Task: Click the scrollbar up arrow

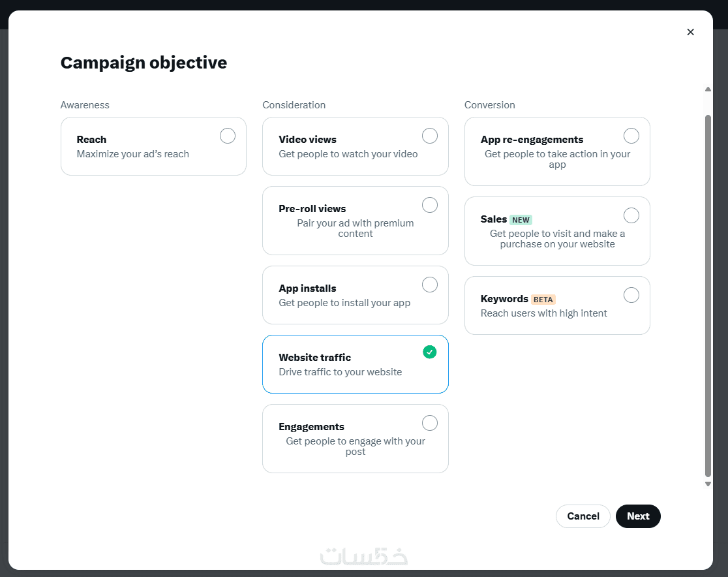Action: pyautogui.click(x=708, y=89)
